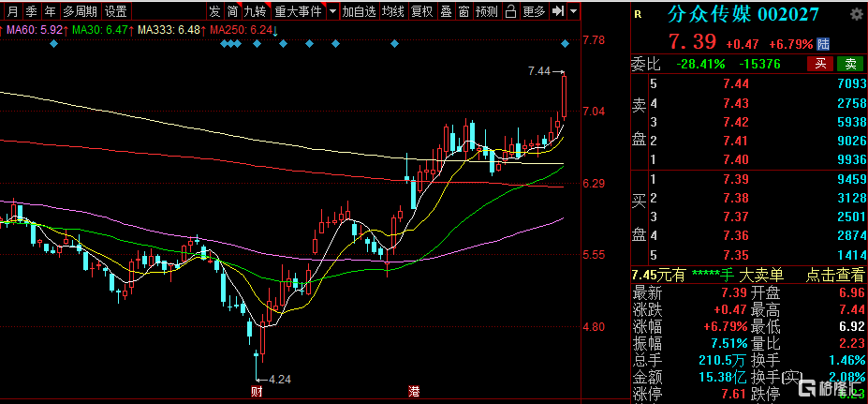Click the 金额 value 15.38亿
Screen dimensions: 868x404
(x=725, y=378)
